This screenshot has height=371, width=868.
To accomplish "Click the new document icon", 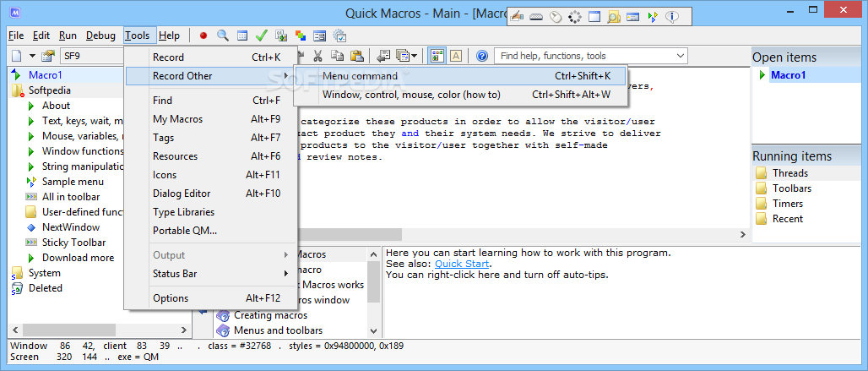I will pos(17,56).
